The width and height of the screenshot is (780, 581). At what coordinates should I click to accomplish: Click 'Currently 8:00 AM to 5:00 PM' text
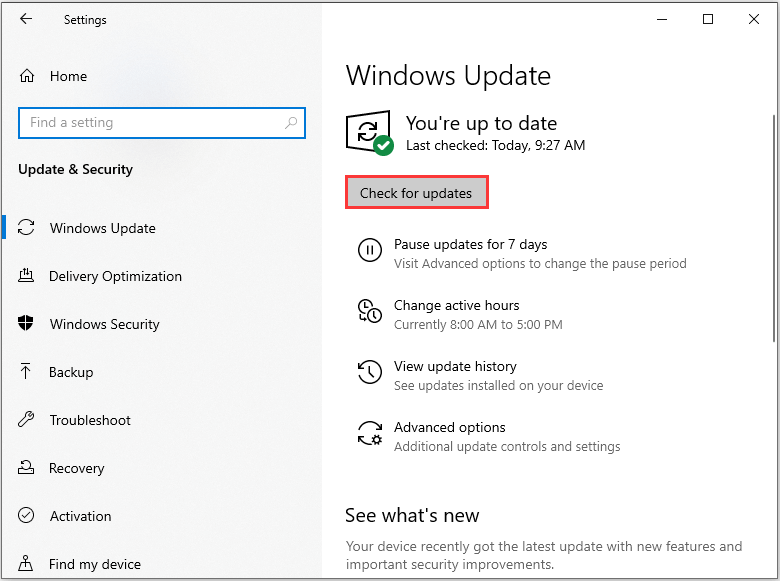pyautogui.click(x=478, y=325)
